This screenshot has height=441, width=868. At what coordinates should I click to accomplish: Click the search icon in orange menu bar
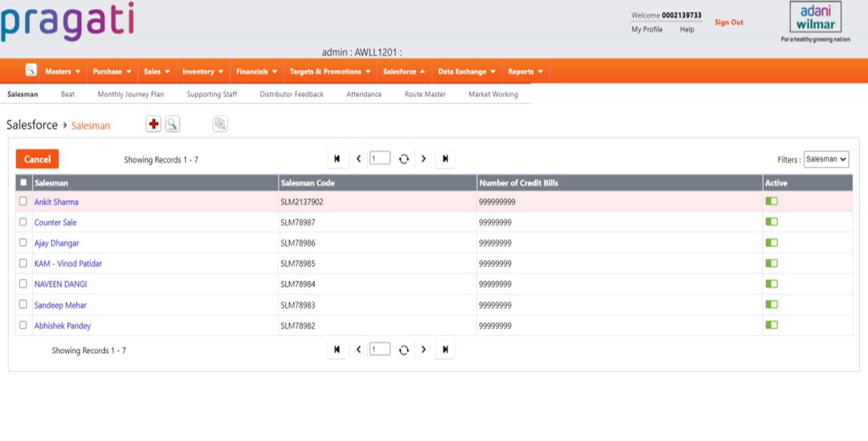(x=31, y=70)
